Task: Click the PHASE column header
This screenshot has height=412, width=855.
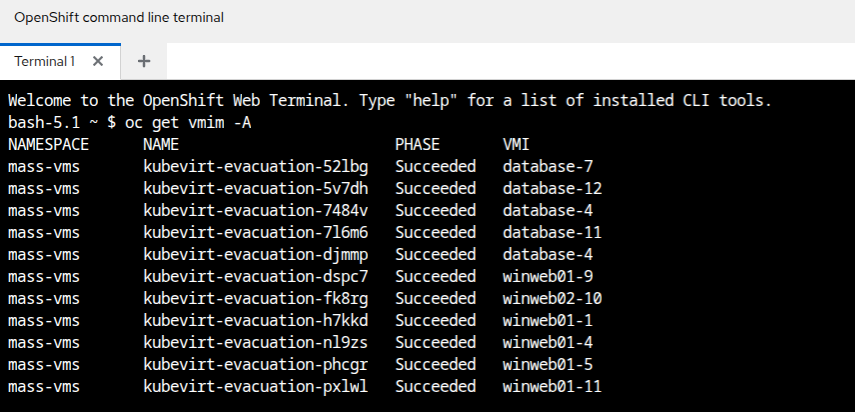Action: 417,144
